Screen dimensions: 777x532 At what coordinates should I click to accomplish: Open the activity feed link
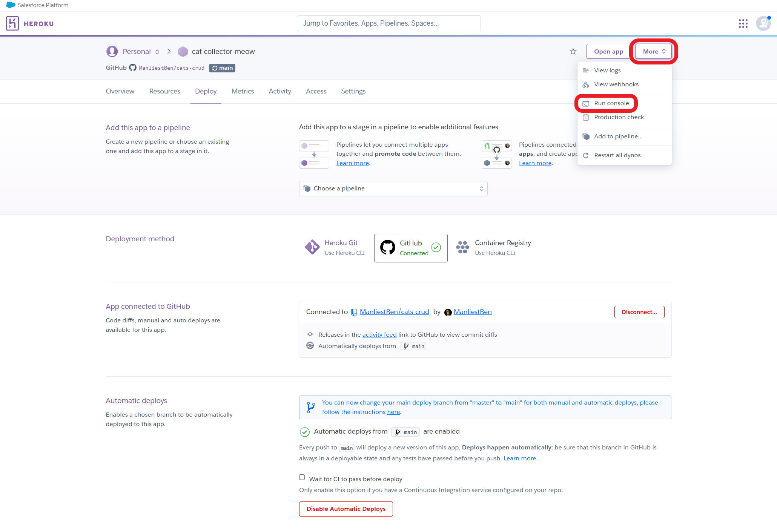click(x=379, y=335)
